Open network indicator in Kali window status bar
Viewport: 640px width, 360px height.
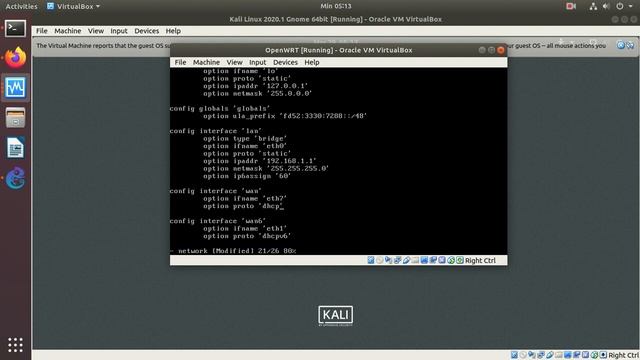[540, 355]
